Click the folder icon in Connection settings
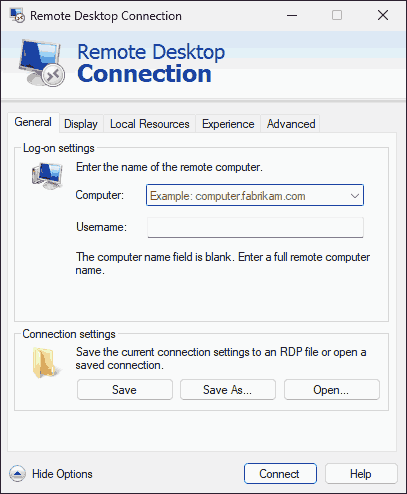 [47, 363]
